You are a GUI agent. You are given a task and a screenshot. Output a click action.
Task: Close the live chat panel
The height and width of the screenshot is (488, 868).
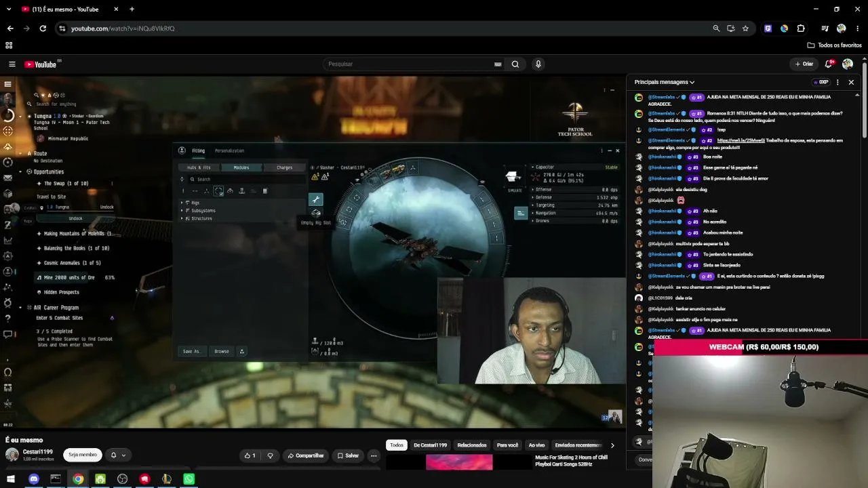[851, 82]
